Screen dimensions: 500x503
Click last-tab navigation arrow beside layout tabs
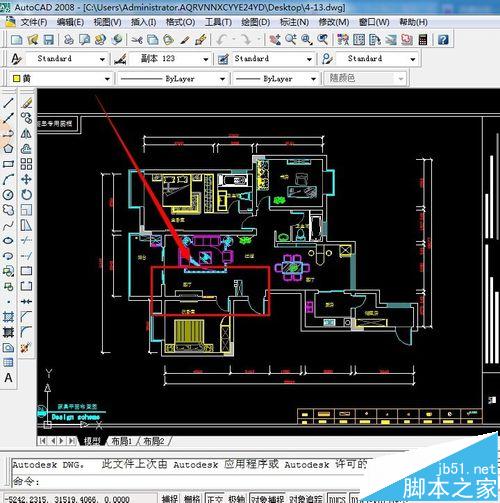(71, 441)
